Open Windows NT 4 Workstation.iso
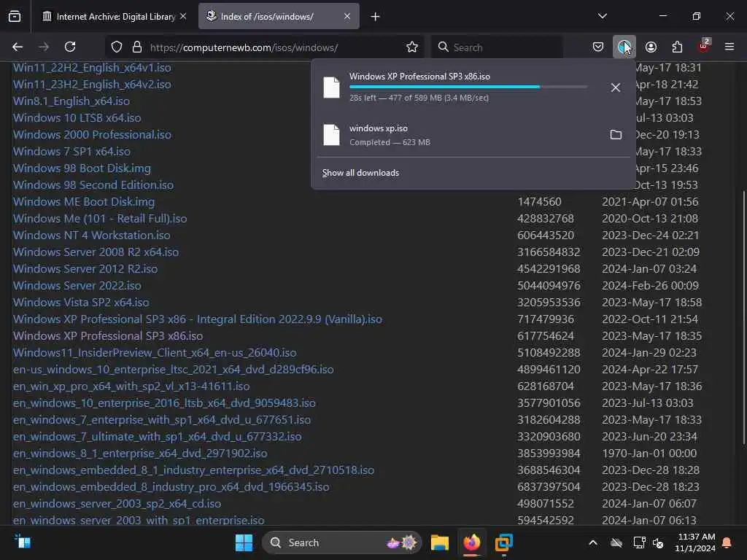The width and height of the screenshot is (747, 560). click(x=91, y=236)
